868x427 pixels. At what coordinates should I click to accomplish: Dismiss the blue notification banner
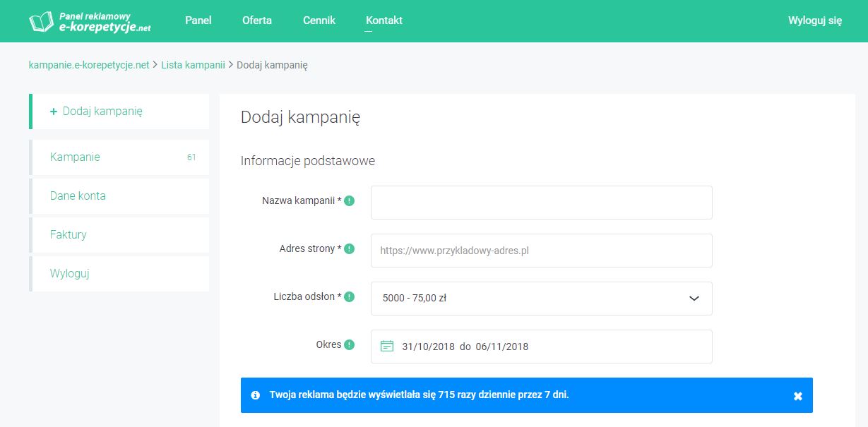point(797,396)
